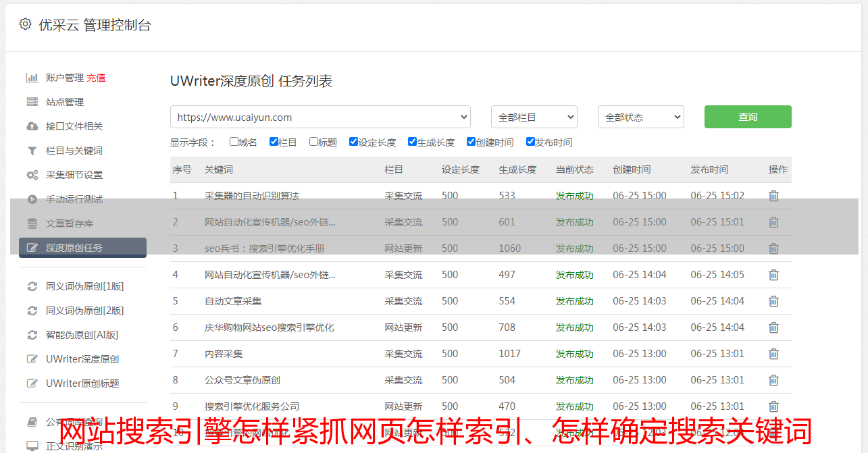Enable the 域名 display field checkbox
868x453 pixels.
pos(234,142)
